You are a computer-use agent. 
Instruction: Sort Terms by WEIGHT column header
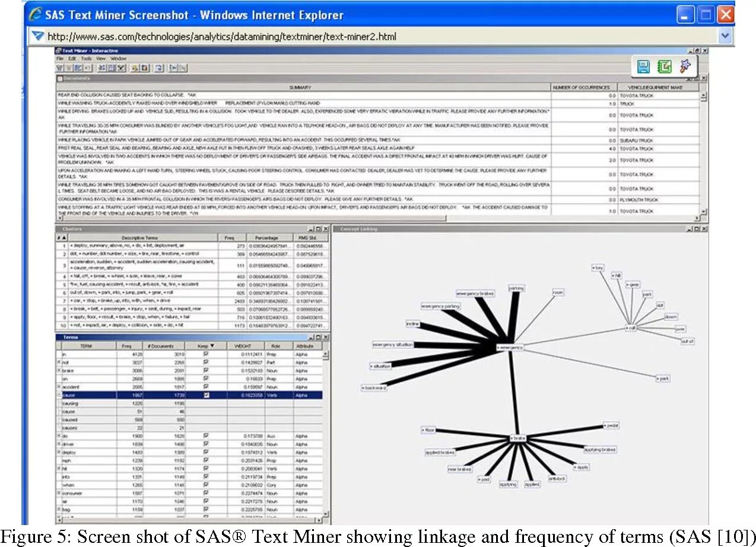(246, 345)
